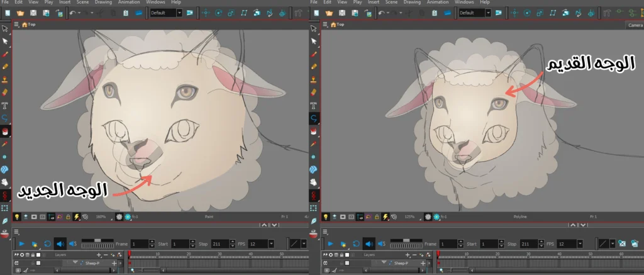The height and width of the screenshot is (275, 644).
Task: Open FPS dropdown in left window playback bar
Action: [271, 244]
